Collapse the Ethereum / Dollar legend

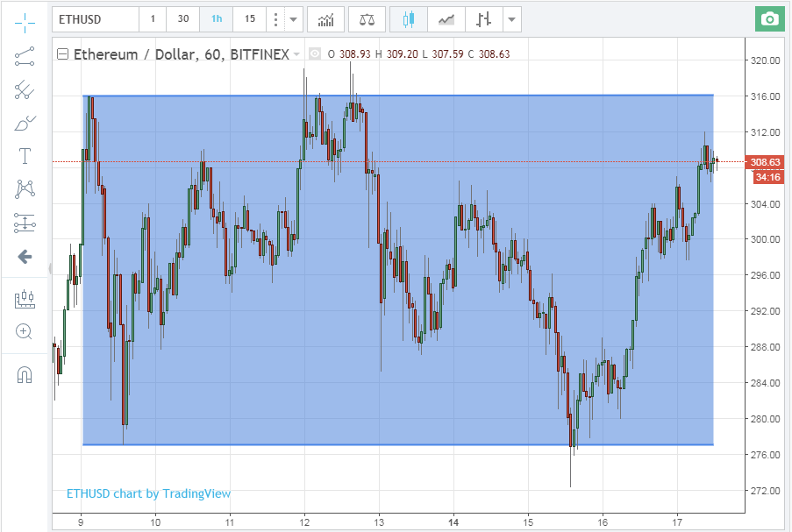pyautogui.click(x=62, y=54)
